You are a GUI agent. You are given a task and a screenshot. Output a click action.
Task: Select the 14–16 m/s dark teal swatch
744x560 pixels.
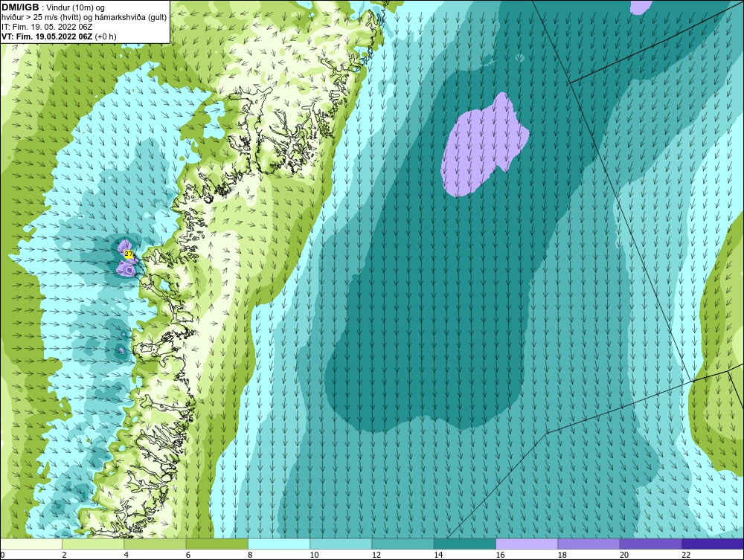pyautogui.click(x=465, y=544)
